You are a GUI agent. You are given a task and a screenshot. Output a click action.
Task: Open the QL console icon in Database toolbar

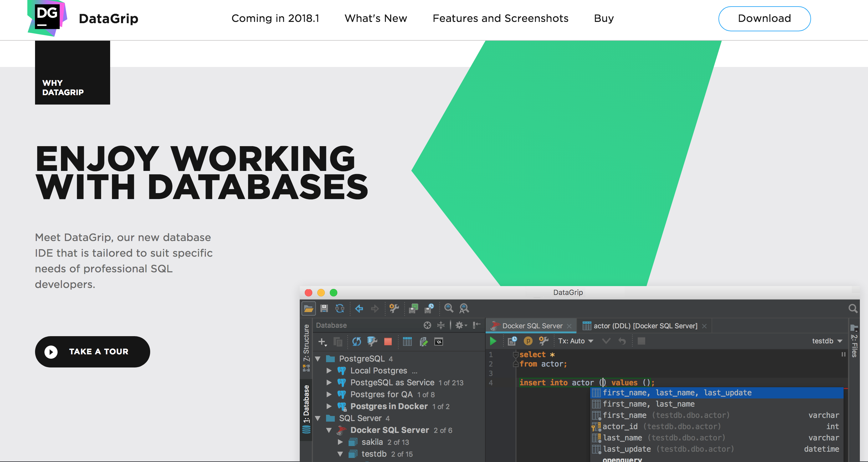point(438,342)
